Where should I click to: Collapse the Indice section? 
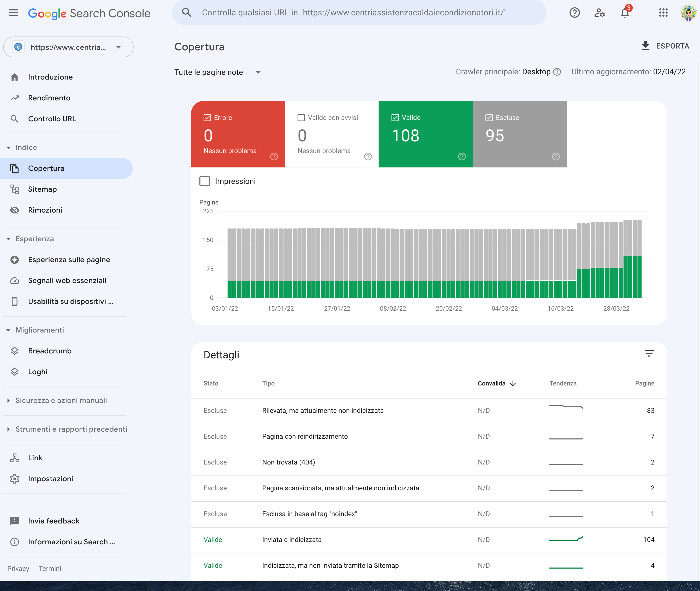point(8,147)
